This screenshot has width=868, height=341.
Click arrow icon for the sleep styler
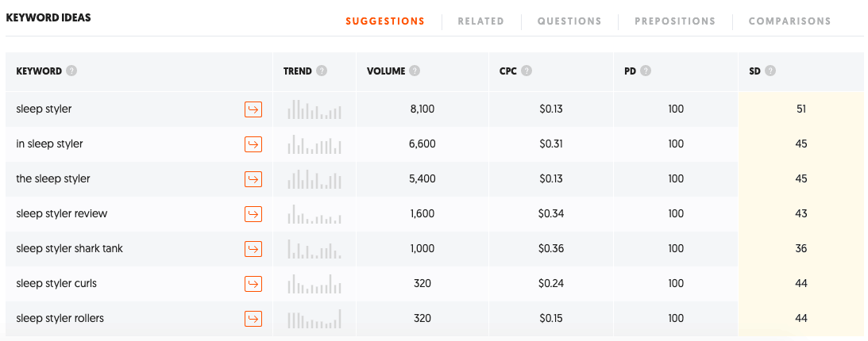coord(253,179)
